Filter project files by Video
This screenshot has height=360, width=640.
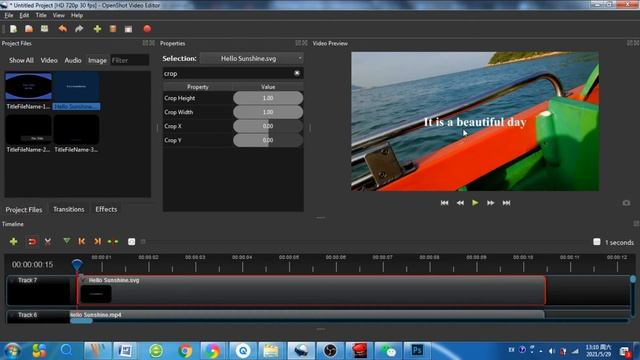click(49, 60)
